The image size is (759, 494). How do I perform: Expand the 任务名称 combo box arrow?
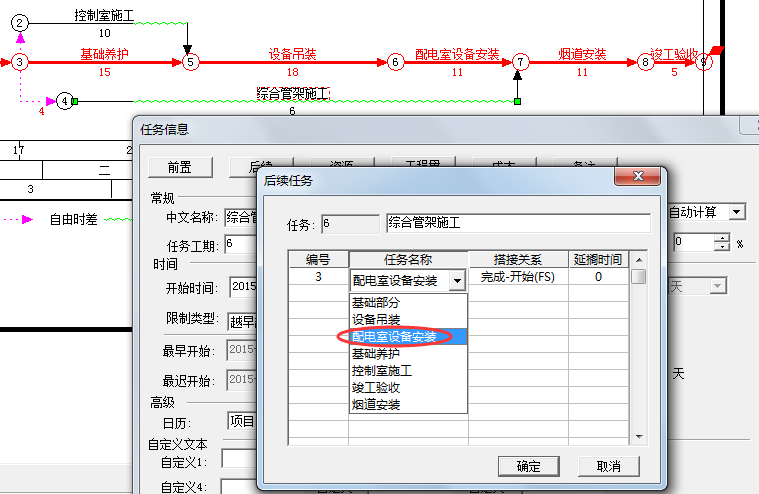point(457,281)
